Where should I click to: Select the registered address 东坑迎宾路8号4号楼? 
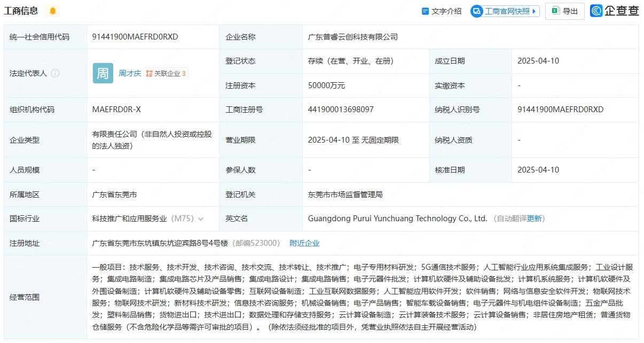pos(160,243)
